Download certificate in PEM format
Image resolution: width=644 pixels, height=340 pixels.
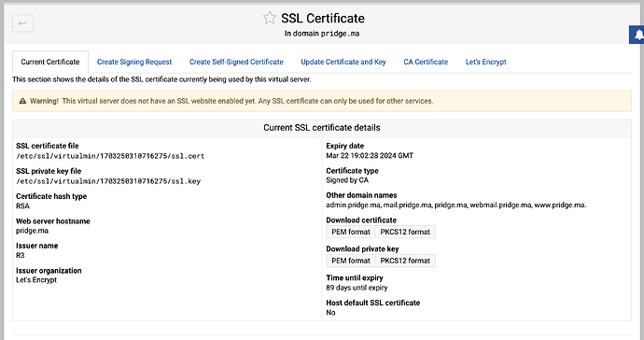[351, 232]
